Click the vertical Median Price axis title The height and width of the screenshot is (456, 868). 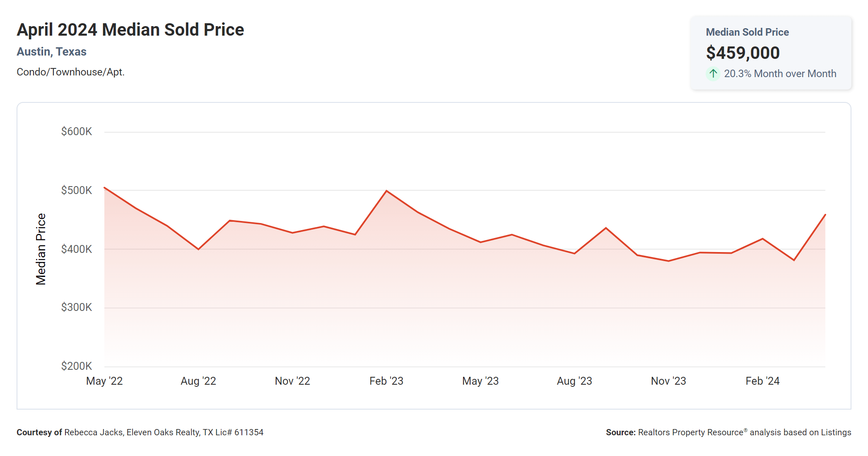pyautogui.click(x=41, y=249)
